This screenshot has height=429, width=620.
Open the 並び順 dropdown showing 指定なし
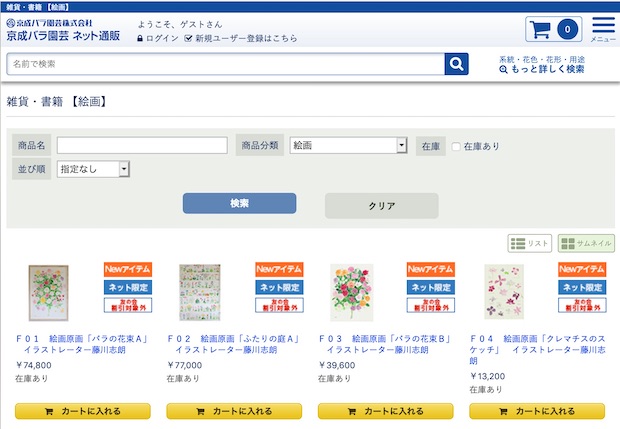[x=93, y=169]
